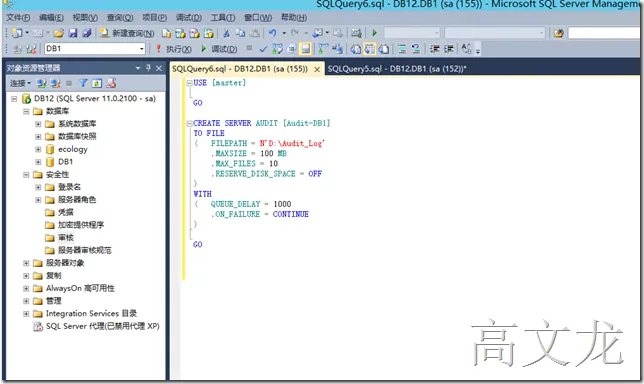
Task: Click the Cut scissors icon
Action: pyautogui.click(x=226, y=33)
